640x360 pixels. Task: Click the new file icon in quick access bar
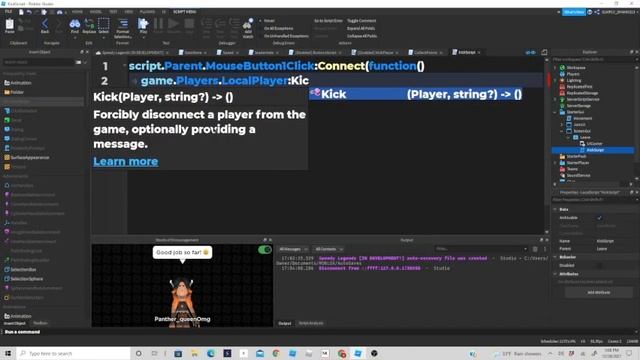click(21, 12)
